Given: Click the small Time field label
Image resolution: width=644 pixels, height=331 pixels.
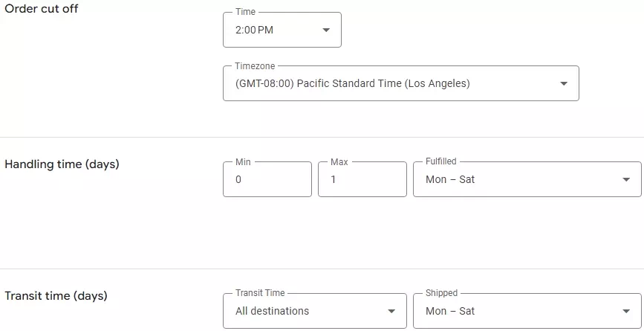Looking at the screenshot, I should click(245, 13).
